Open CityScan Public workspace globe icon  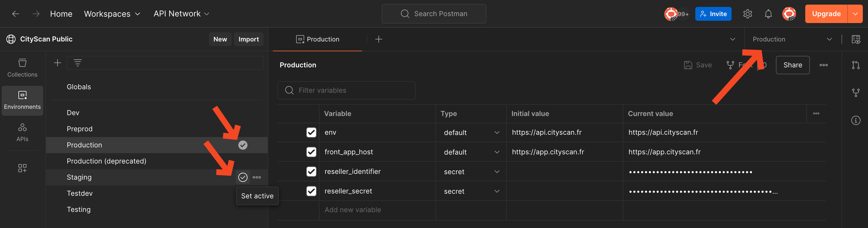(x=11, y=39)
